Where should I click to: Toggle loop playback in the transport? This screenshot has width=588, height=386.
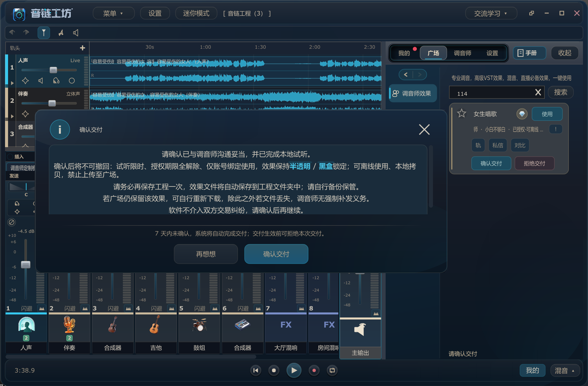click(332, 371)
